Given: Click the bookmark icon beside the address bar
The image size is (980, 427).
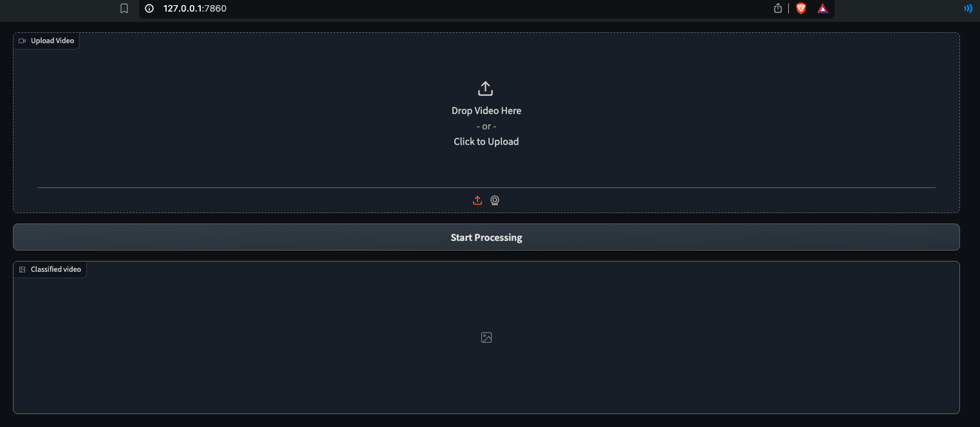Looking at the screenshot, I should [x=124, y=8].
